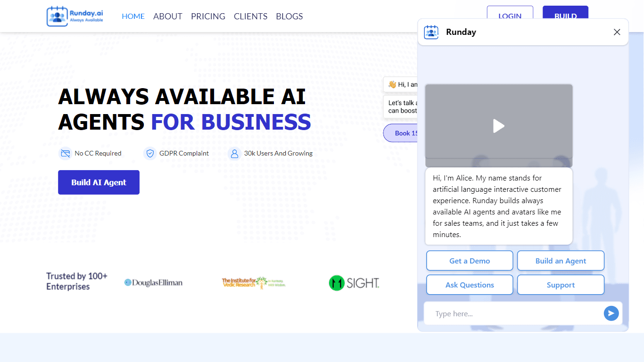Focus the Type here chat input
The image size is (644, 362).
click(x=514, y=313)
